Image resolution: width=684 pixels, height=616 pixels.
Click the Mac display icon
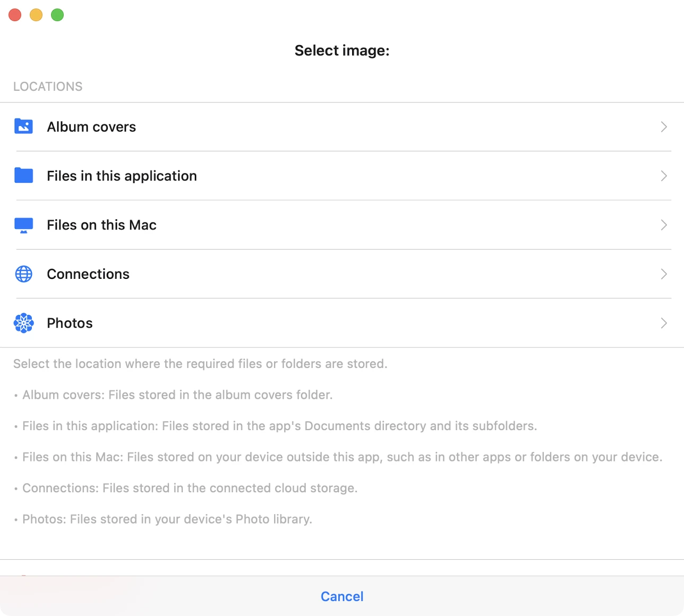pyautogui.click(x=23, y=225)
